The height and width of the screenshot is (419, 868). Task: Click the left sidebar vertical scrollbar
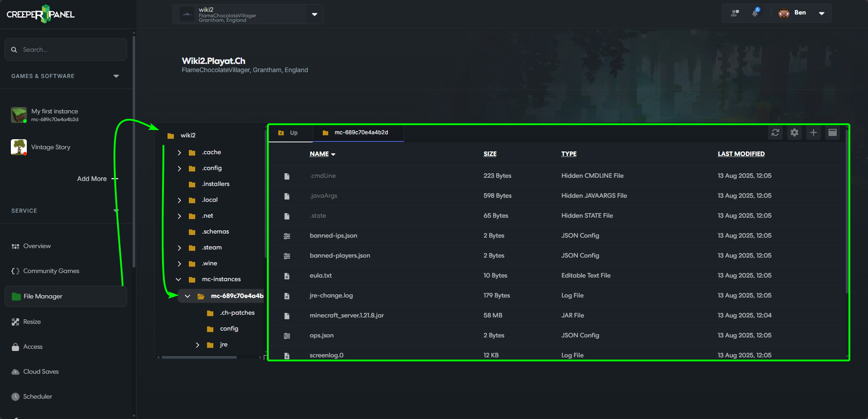tap(133, 152)
